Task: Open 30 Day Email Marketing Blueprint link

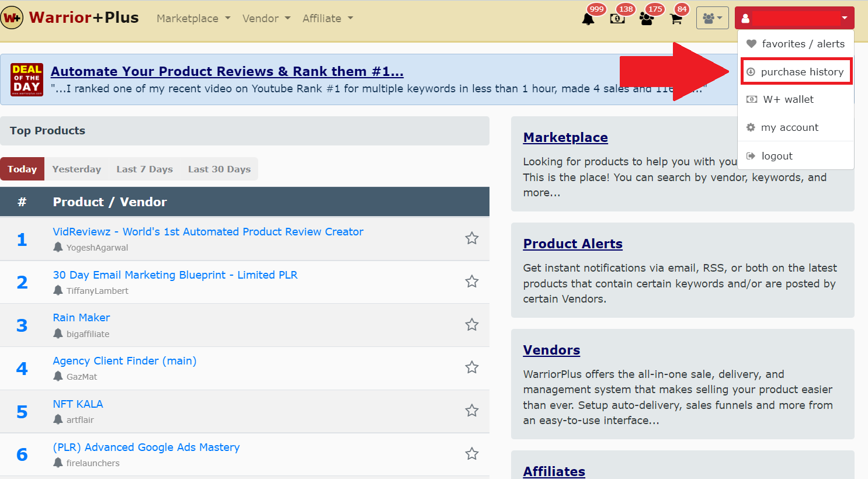Action: 175,275
